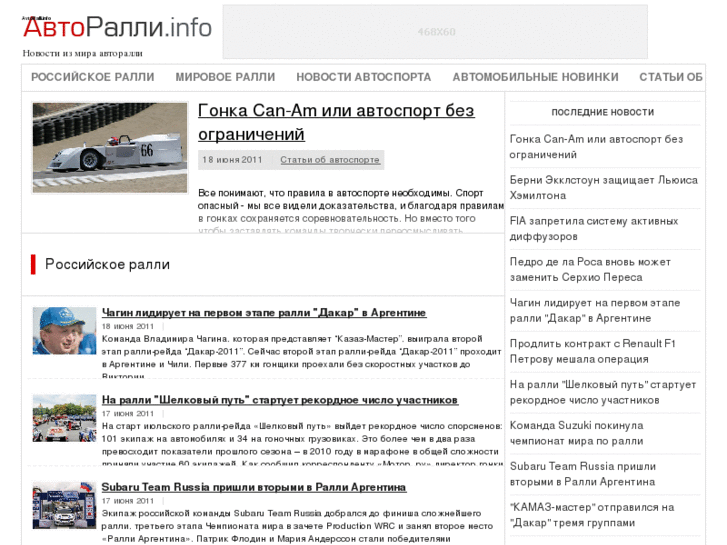Open the Мировое ралли menu item
The height and width of the screenshot is (545, 727).
pos(225,77)
